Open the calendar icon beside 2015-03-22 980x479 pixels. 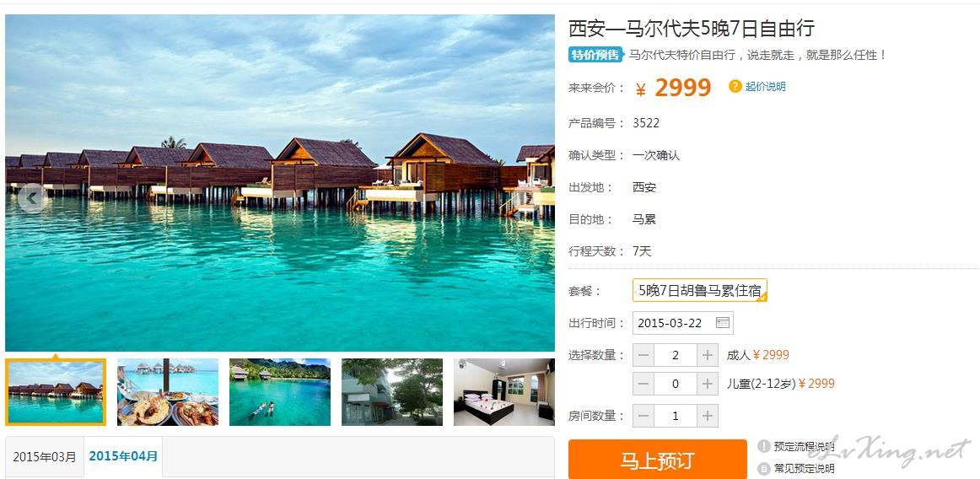coord(723,323)
